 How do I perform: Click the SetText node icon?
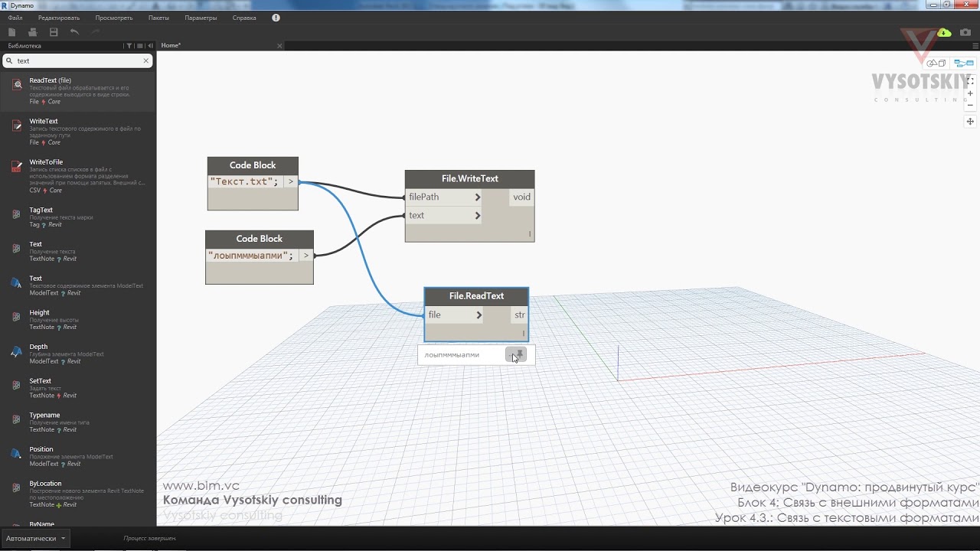click(16, 386)
